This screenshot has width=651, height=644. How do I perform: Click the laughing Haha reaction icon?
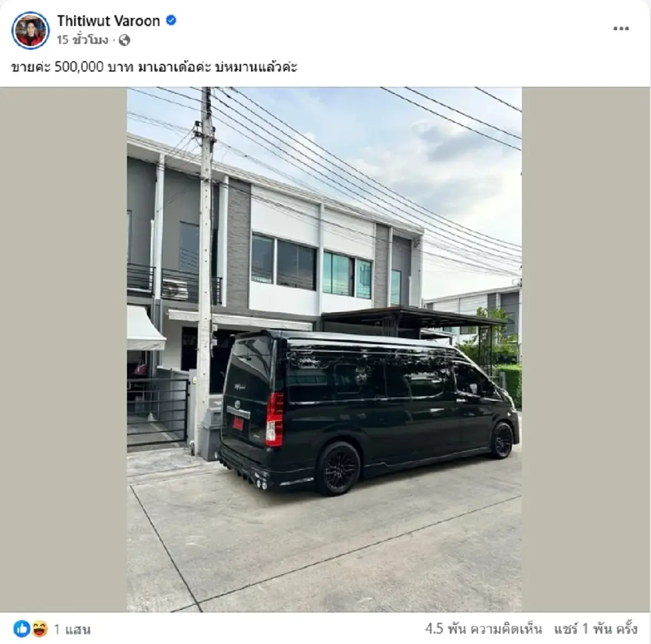pyautogui.click(x=39, y=629)
